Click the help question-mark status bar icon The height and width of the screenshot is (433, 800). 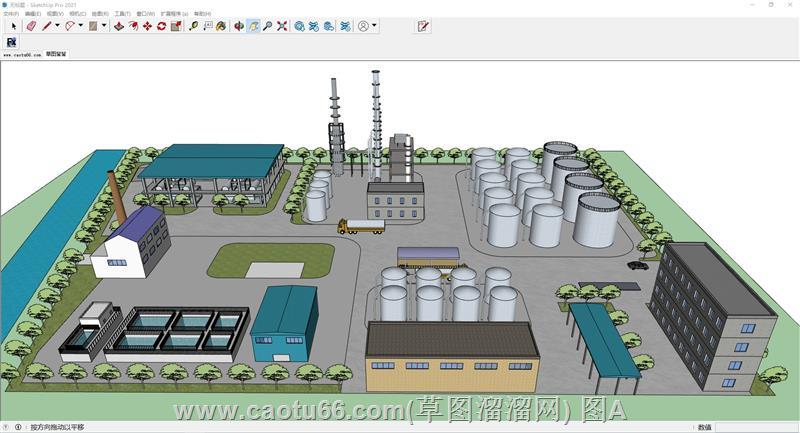tap(6, 427)
